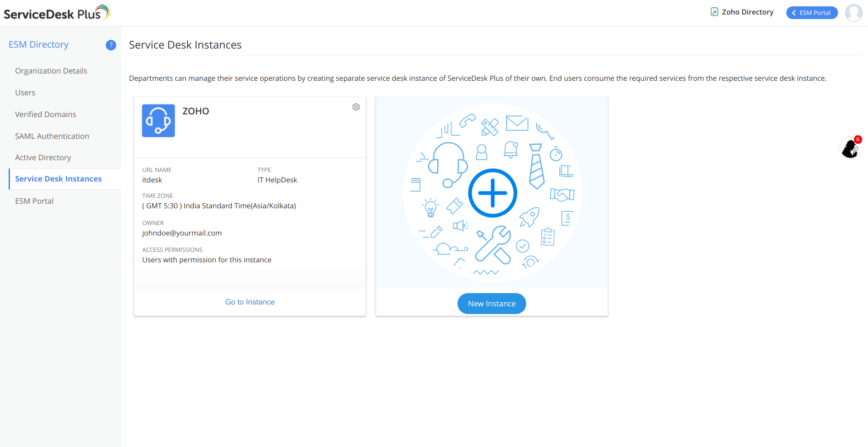Screen dimensions: 868x447
Task: Click 'Users with permission for this instance'
Action: (x=207, y=260)
